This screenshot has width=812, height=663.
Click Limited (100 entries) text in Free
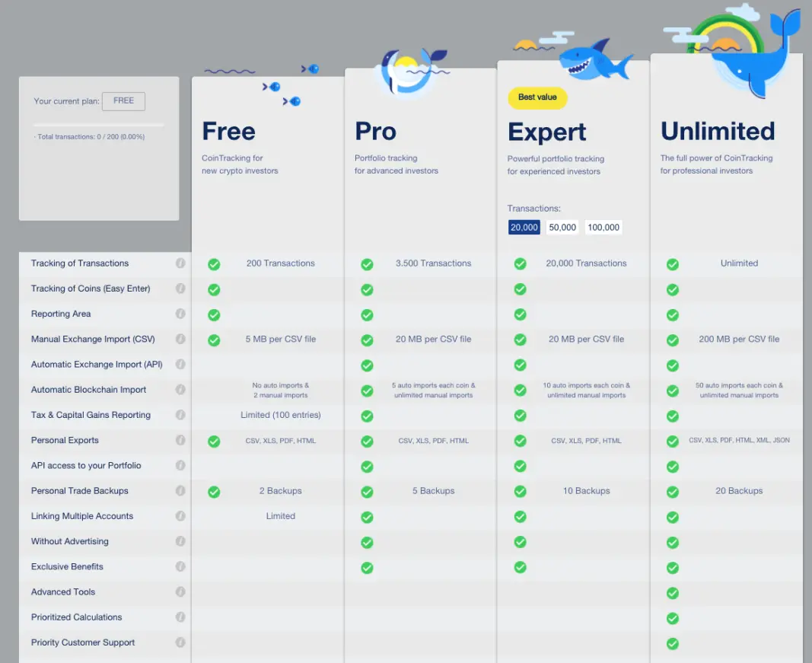[x=281, y=415]
